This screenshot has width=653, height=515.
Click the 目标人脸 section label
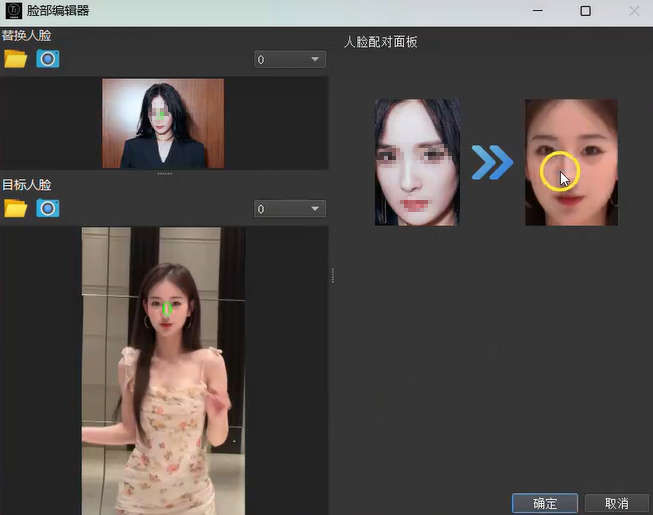pos(27,184)
